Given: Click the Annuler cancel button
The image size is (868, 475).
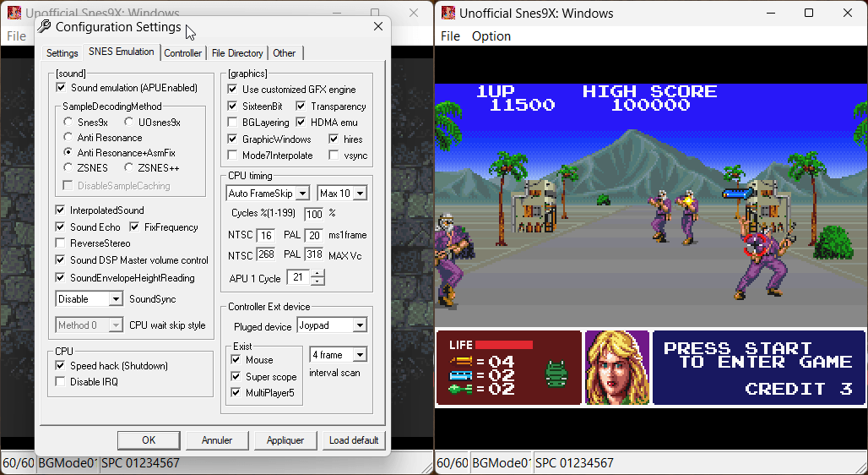Looking at the screenshot, I should tap(217, 440).
